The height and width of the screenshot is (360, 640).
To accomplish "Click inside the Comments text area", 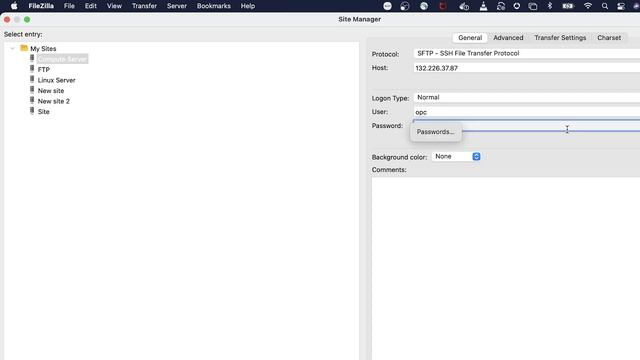I will tap(506, 269).
